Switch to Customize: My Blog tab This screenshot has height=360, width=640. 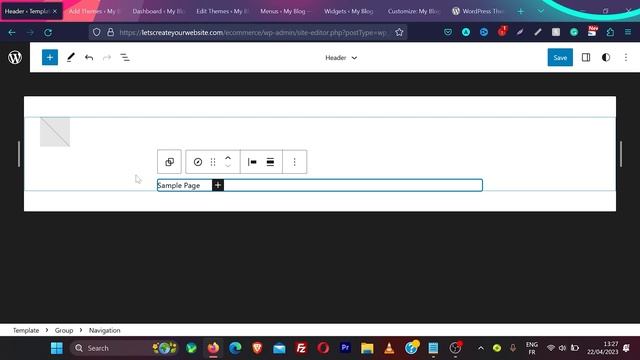[413, 11]
